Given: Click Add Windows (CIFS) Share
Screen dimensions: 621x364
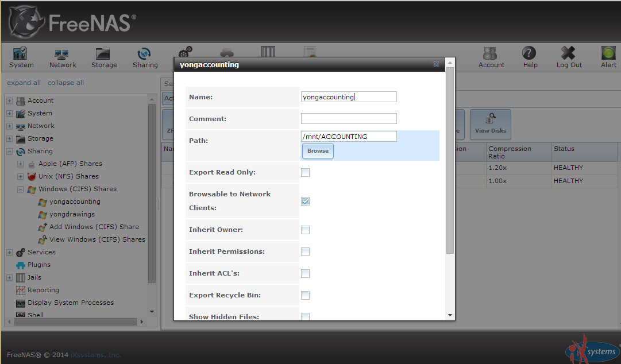Looking at the screenshot, I should (x=94, y=227).
